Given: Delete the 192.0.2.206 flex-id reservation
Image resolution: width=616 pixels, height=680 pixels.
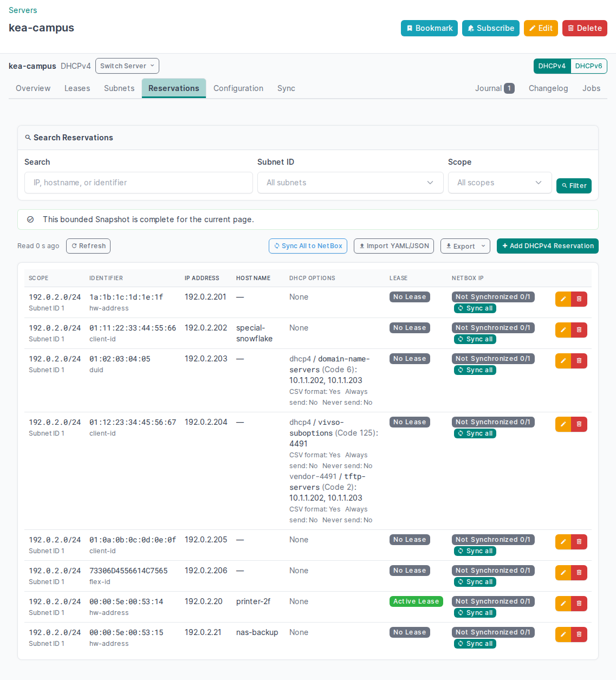Looking at the screenshot, I should click(x=579, y=573).
